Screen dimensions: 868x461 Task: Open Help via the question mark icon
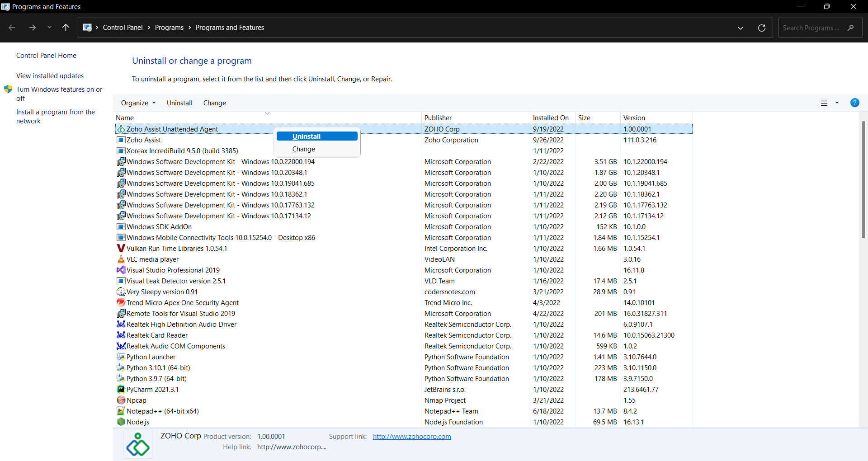(x=854, y=103)
